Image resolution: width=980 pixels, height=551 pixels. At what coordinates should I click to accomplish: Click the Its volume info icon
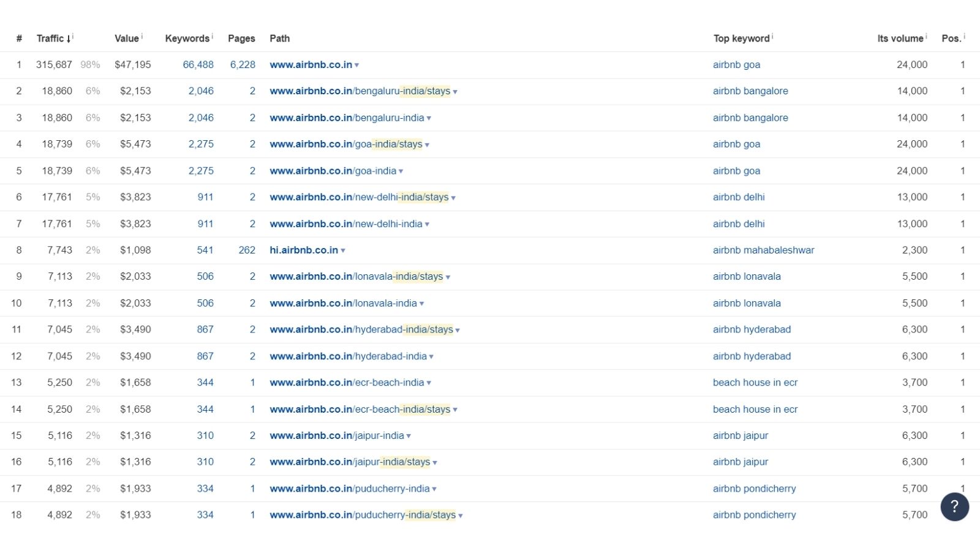[x=926, y=36]
